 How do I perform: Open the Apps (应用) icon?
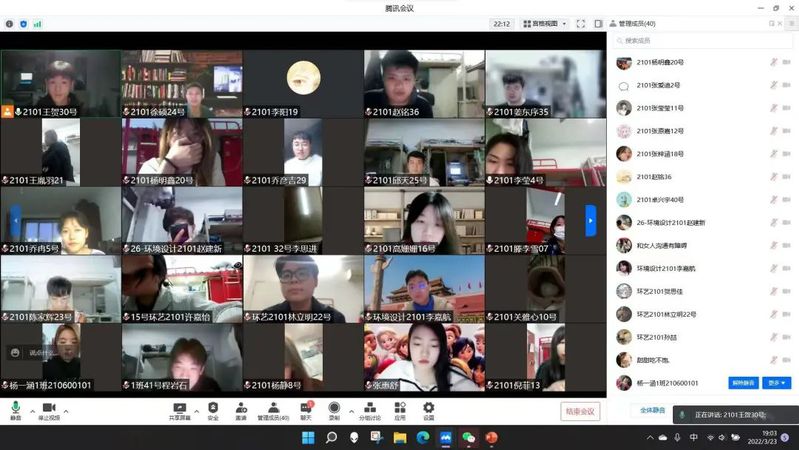tap(400, 410)
